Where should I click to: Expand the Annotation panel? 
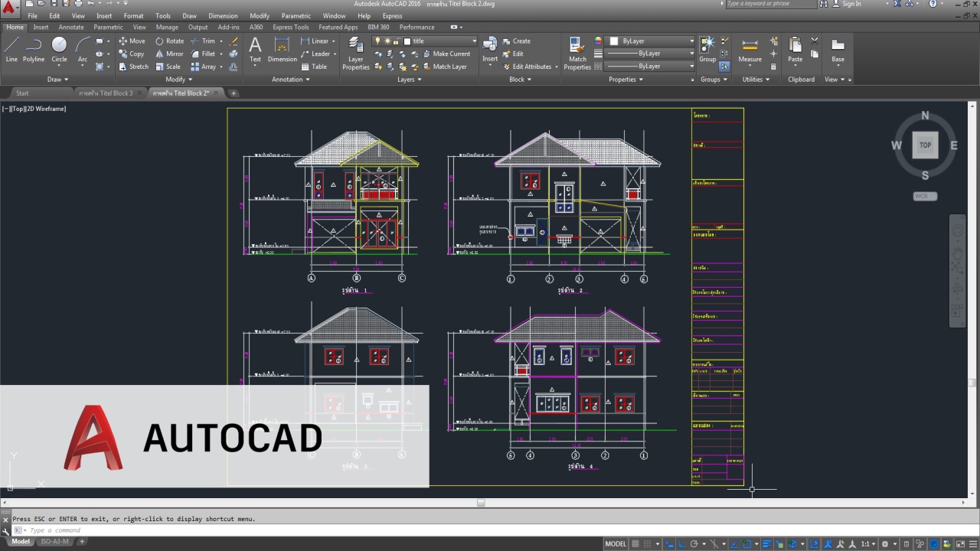tap(291, 80)
